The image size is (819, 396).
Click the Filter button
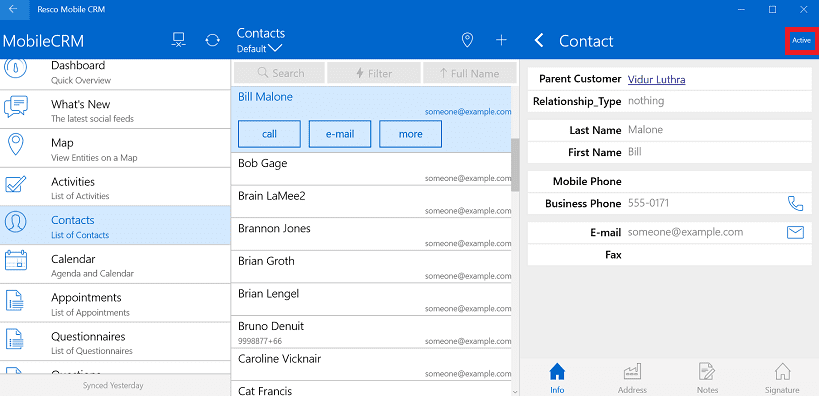click(x=374, y=73)
